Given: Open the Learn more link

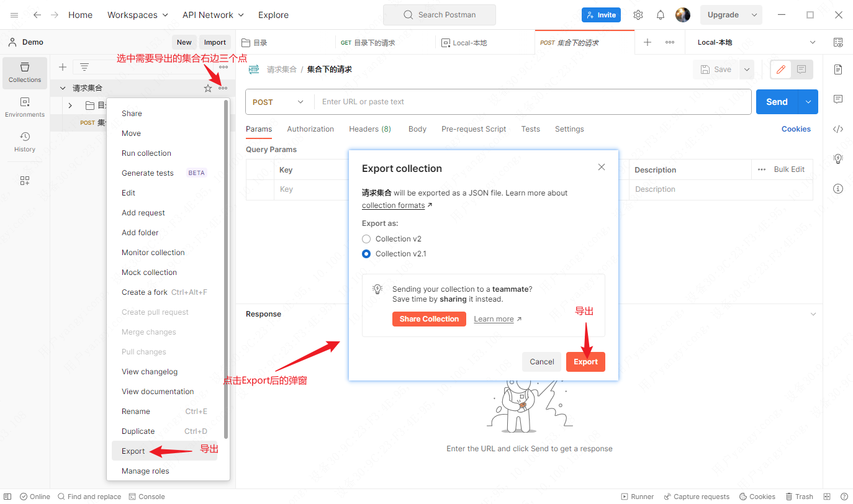Looking at the screenshot, I should point(498,319).
